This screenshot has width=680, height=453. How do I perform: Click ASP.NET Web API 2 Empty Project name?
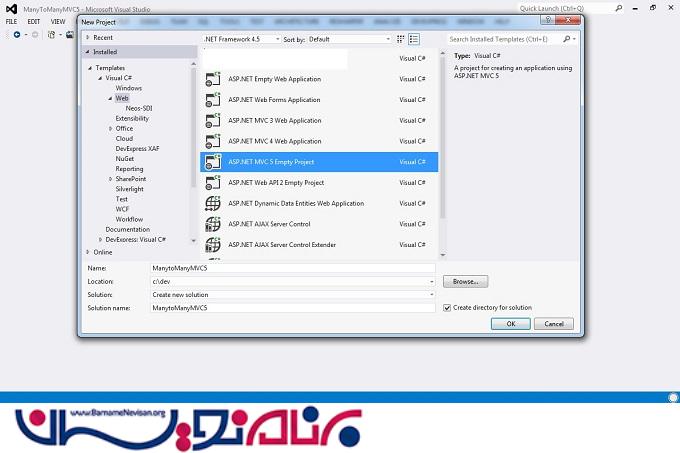point(276,183)
